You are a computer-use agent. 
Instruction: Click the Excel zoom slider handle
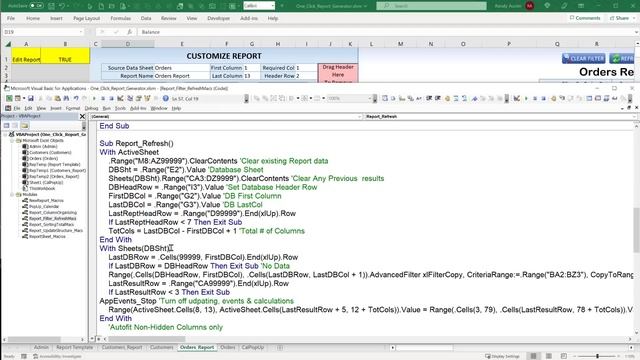(x=597, y=356)
